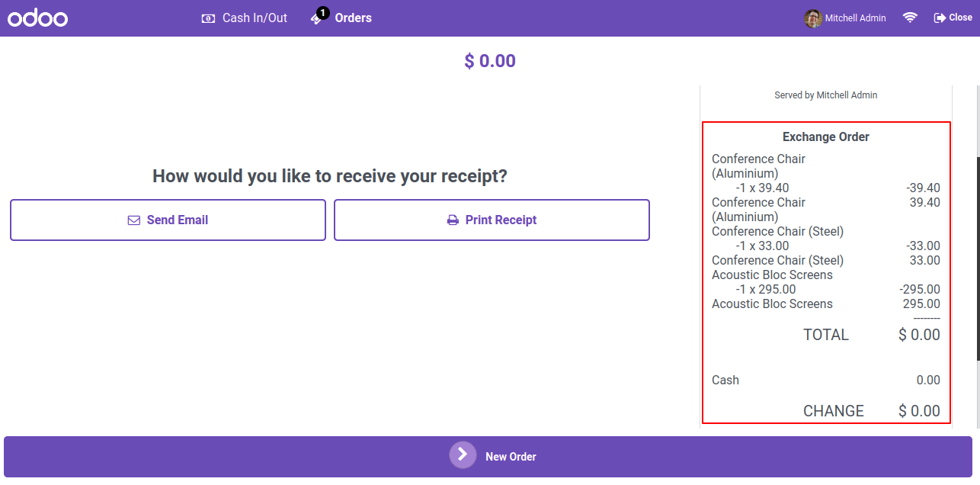This screenshot has width=980, height=485.
Task: Open the Cash In/Out menu
Action: click(245, 18)
